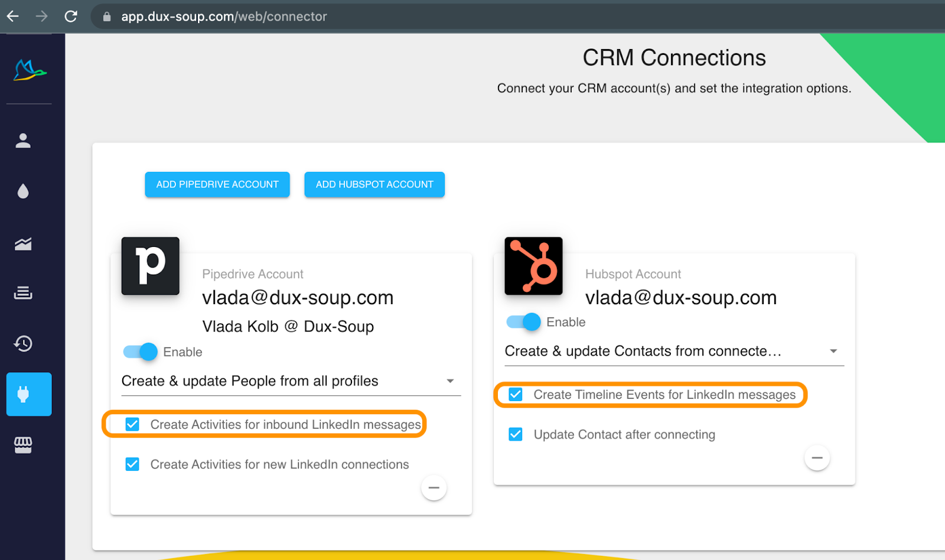Open the stacked list sidebar icon
945x560 pixels.
(x=23, y=292)
